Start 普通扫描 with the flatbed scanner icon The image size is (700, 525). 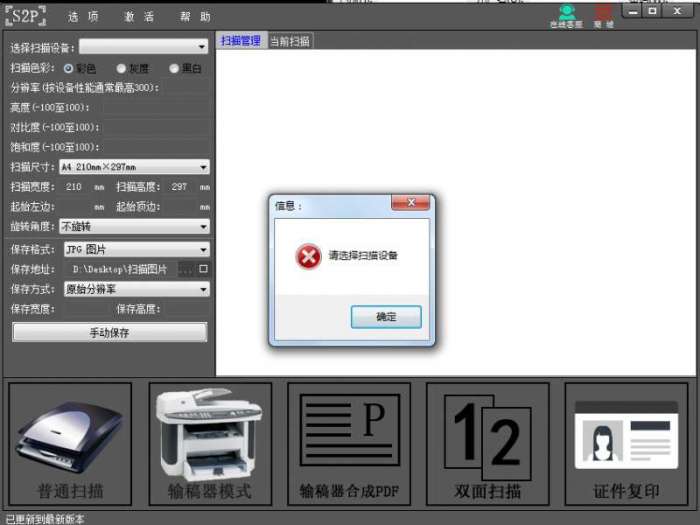(70, 444)
